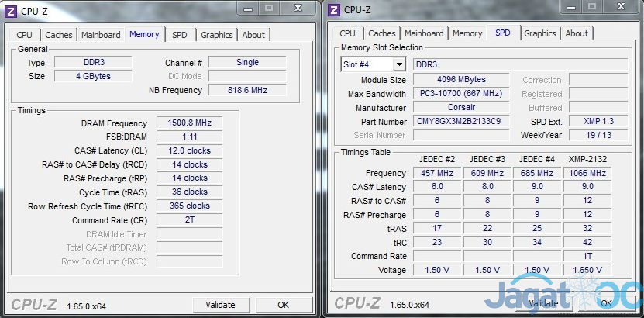Open the SPD tab in the DRAM timings window
Image resolution: width=644 pixels, height=318 pixels.
(x=179, y=35)
